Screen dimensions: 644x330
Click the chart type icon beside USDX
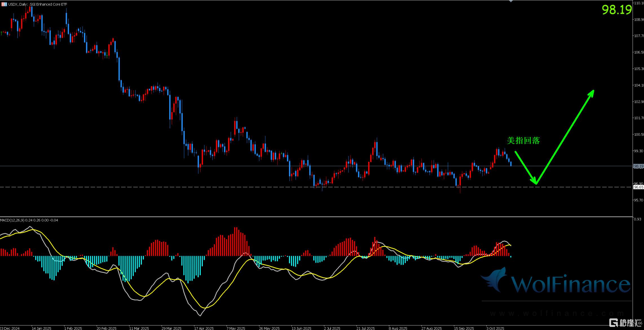4,4
